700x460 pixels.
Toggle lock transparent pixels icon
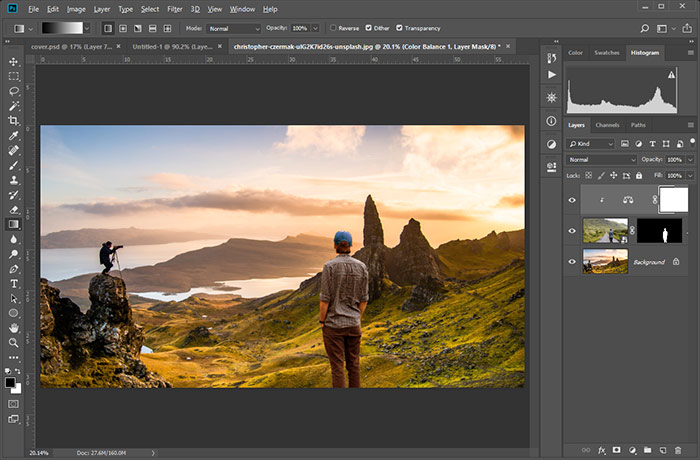pos(589,176)
